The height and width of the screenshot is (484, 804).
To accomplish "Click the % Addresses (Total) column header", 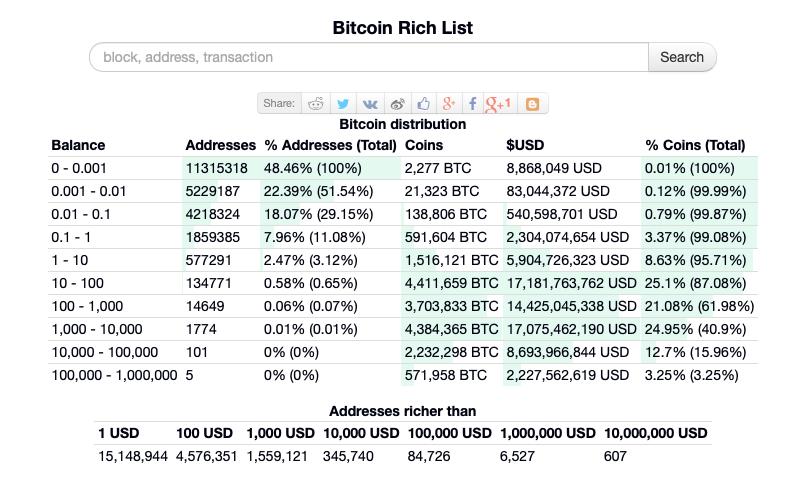I will (330, 145).
